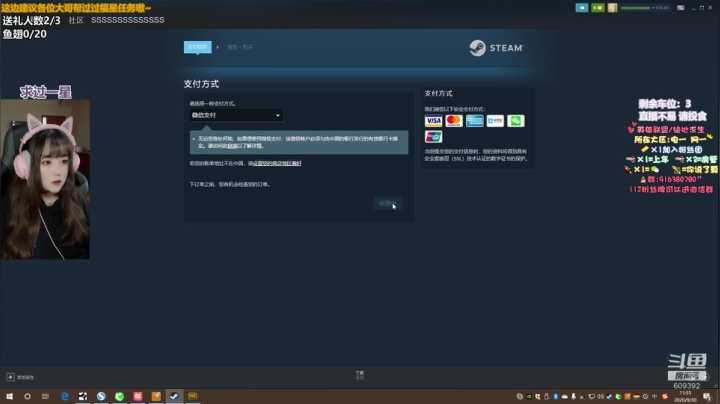Screen dimensions: 720x404
Task: Click the American Express icon
Action: pyautogui.click(x=474, y=121)
